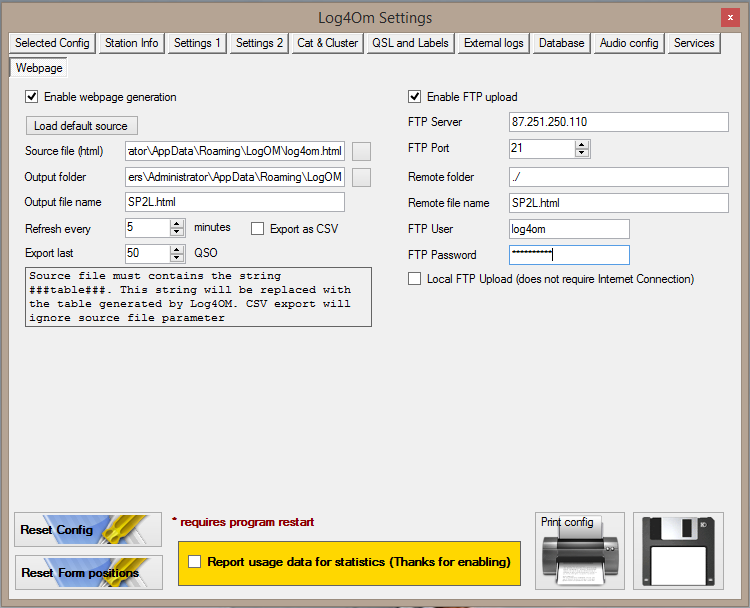The image size is (750, 608).
Task: Open the Services tab
Action: click(694, 43)
